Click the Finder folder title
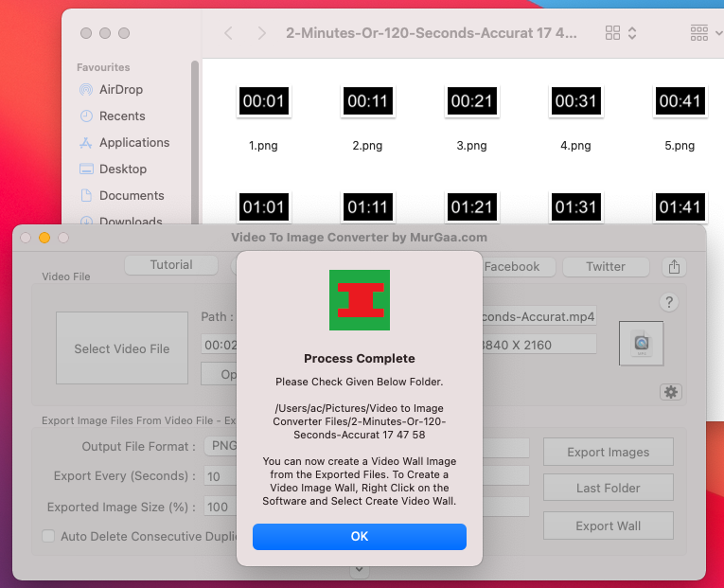This screenshot has width=724, height=588. coord(432,33)
